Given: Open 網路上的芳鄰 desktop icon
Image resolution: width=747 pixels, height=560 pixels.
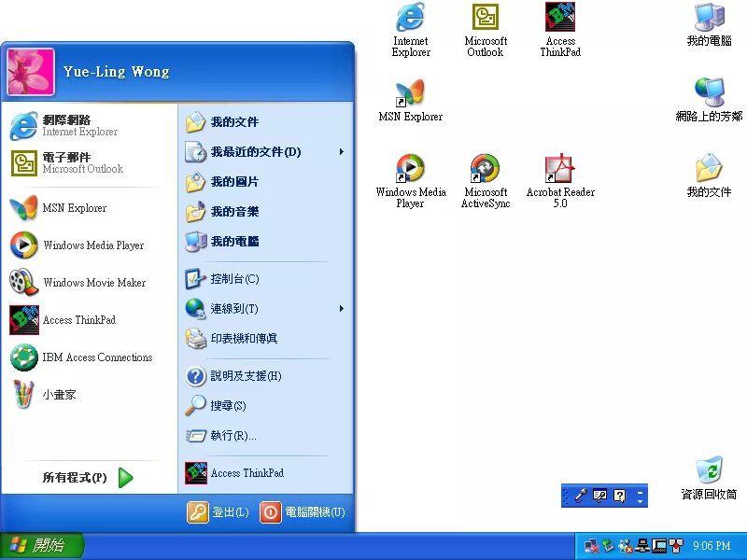Looking at the screenshot, I should (709, 100).
